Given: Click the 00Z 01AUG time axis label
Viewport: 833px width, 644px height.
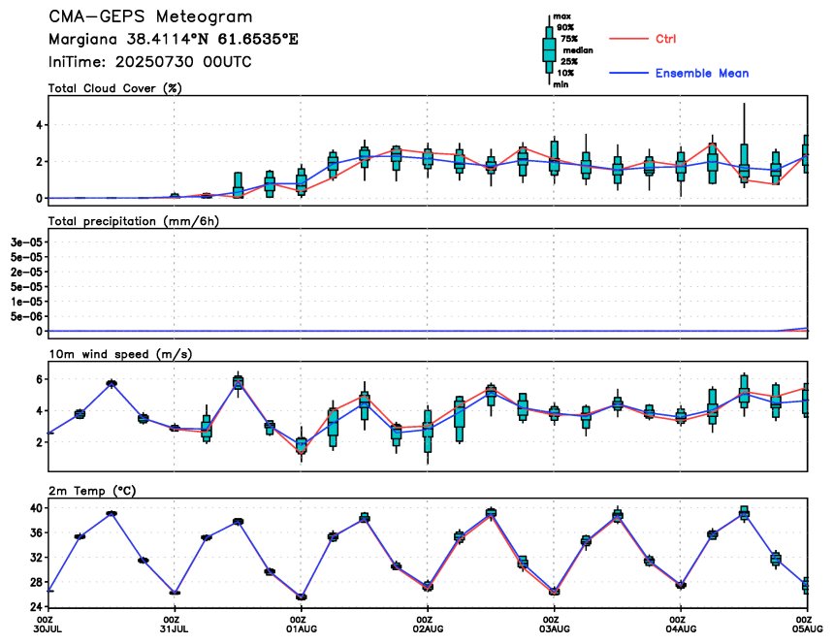Looking at the screenshot, I should tap(302, 624).
